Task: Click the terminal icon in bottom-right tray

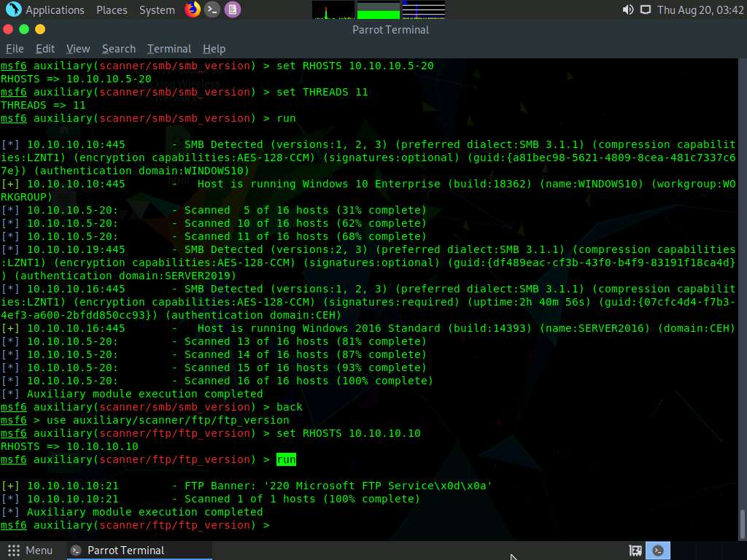Action: (x=658, y=551)
